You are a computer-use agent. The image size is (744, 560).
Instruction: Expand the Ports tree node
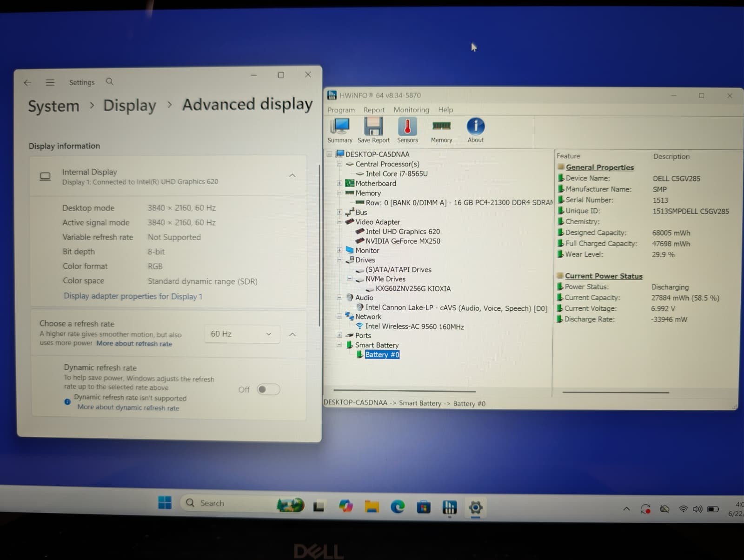click(339, 335)
